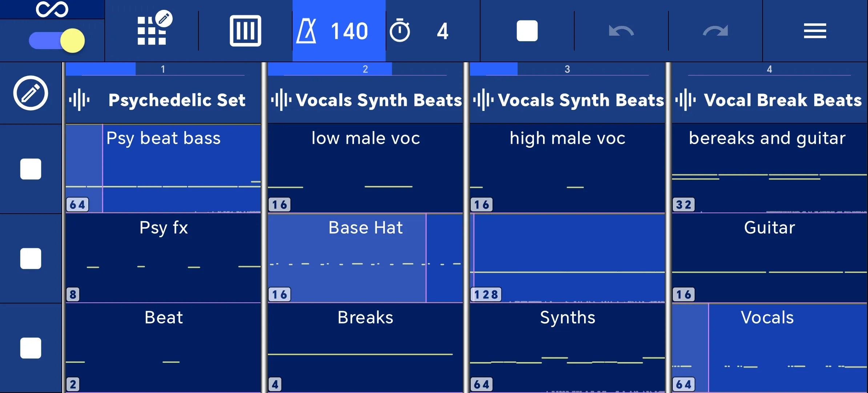Click the undo arrow icon
Image resolution: width=868 pixels, height=393 pixels.
pyautogui.click(x=621, y=31)
